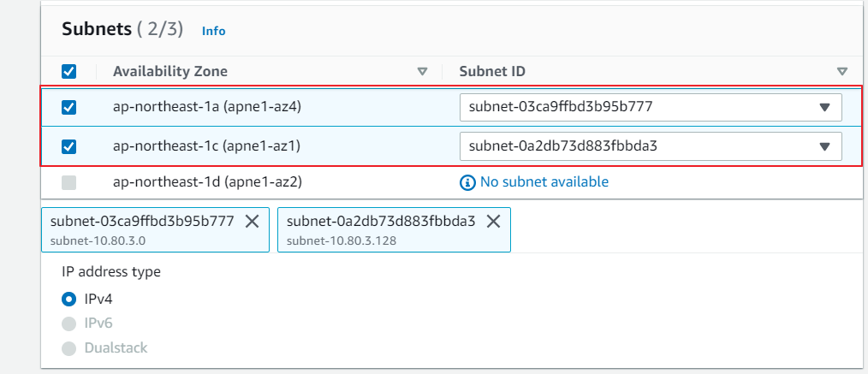868x374 pixels.
Task: Uncheck the ap-northeast-1c availability zone
Action: (x=69, y=146)
